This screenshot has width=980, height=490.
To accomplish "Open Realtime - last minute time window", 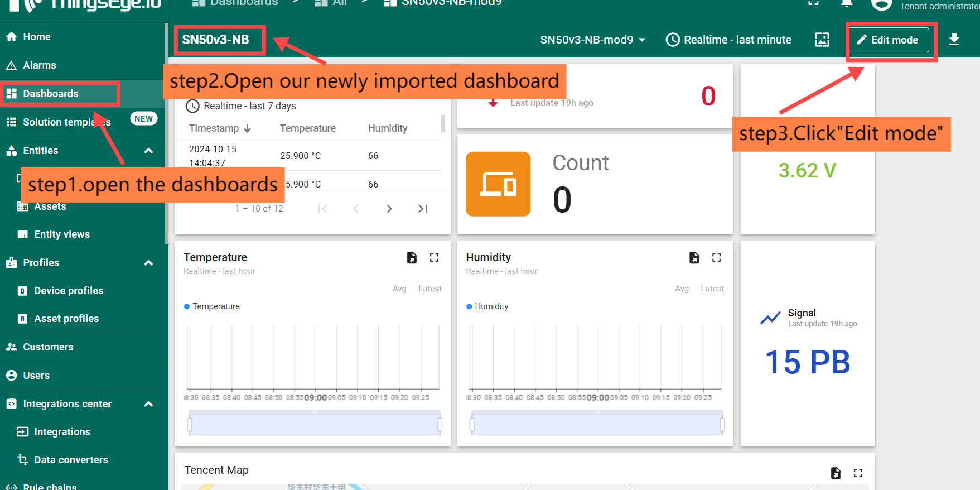I will pyautogui.click(x=728, y=40).
